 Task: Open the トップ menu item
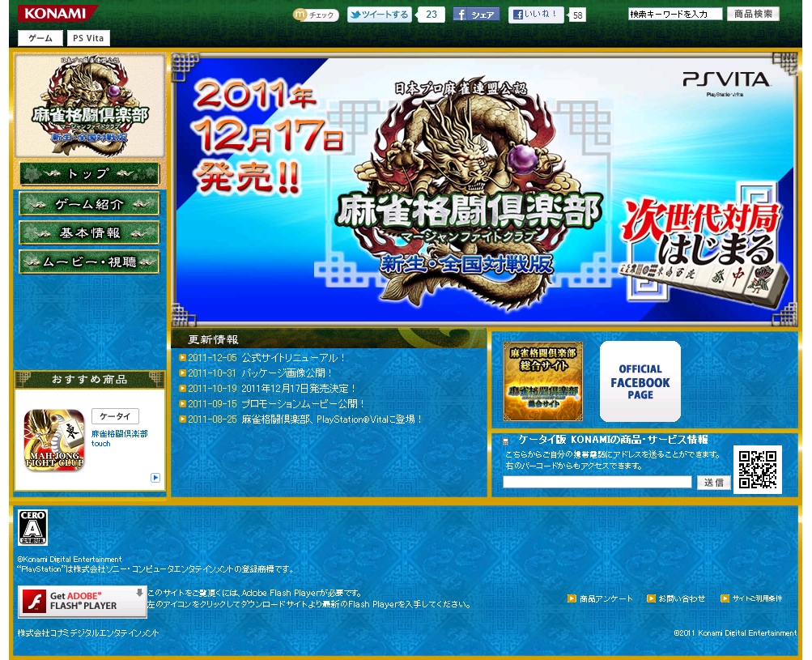pyautogui.click(x=89, y=174)
